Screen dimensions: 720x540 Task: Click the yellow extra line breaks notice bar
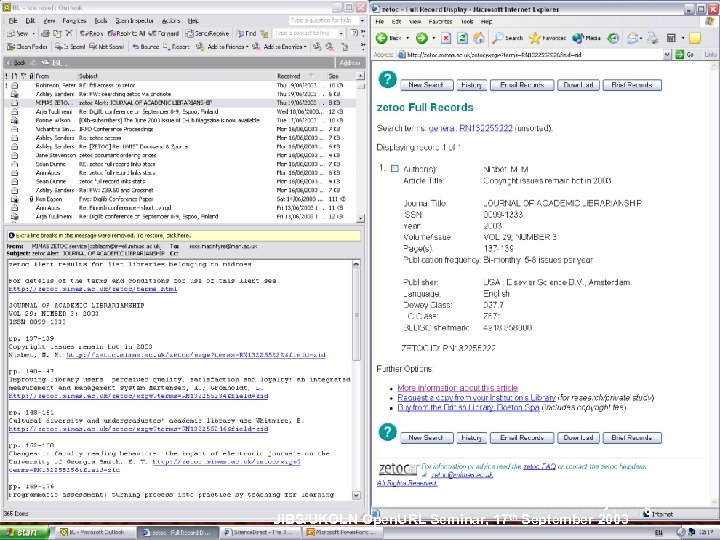click(184, 236)
